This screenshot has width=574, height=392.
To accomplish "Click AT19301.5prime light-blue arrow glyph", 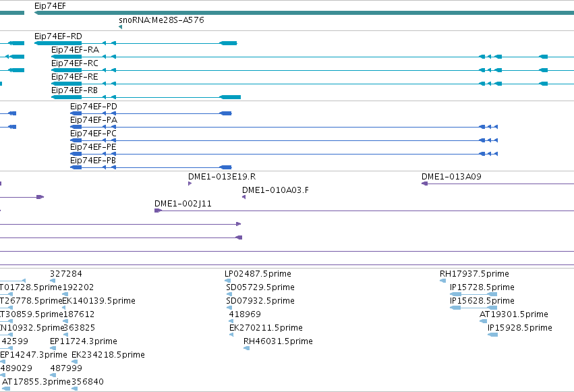I will pyautogui.click(x=483, y=321).
